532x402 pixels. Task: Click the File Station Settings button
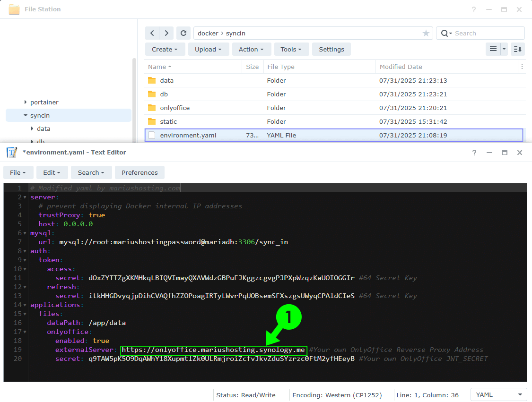331,49
